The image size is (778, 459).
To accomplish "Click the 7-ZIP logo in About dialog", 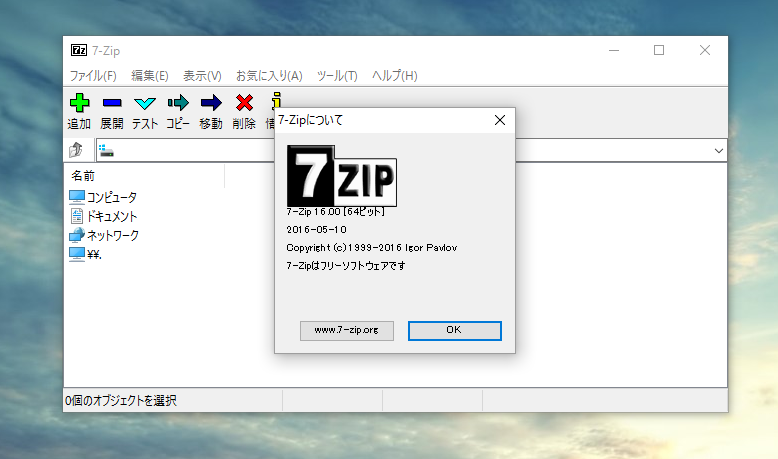I will 342,176.
